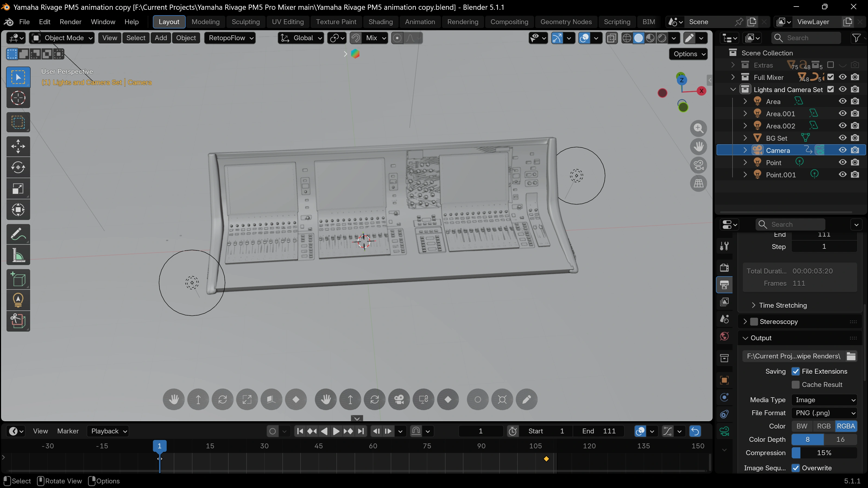Open View Layer properties tab
Viewport: 868px width, 488px height.
724,302
